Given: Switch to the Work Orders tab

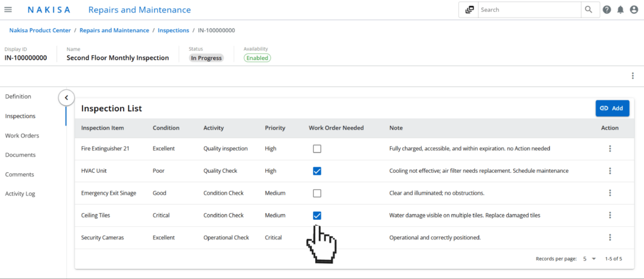Looking at the screenshot, I should (22, 136).
